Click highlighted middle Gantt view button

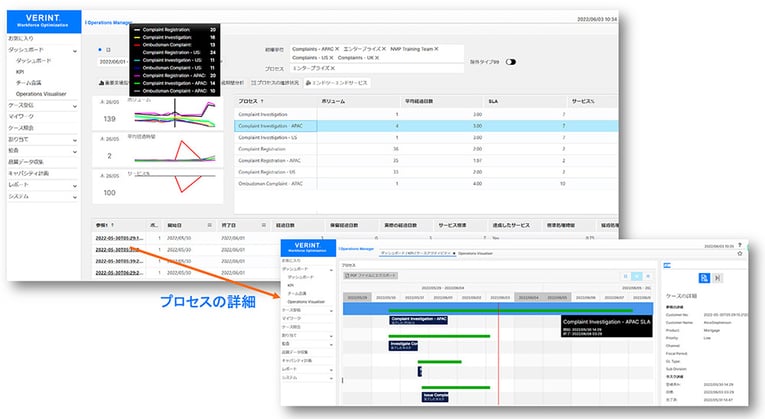[x=637, y=276]
